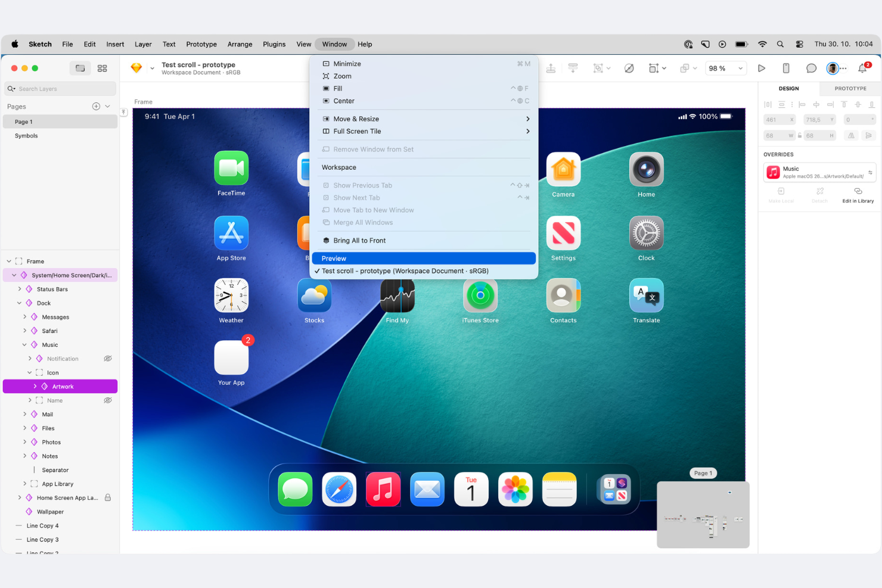Viewport: 882px width, 588px height.
Task: Collapse the Pages section chevron
Action: tap(108, 107)
